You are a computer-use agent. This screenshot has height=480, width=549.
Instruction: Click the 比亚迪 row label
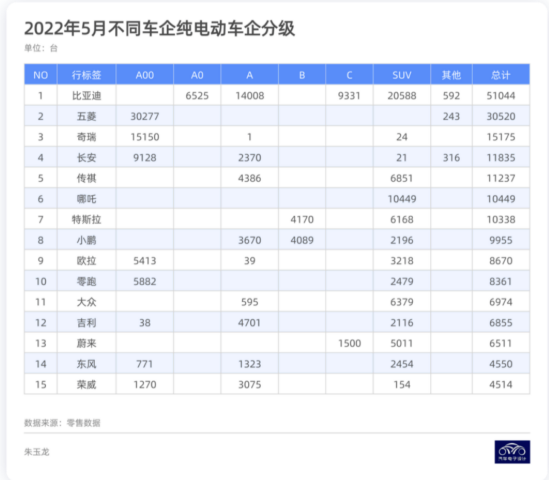[x=86, y=96]
